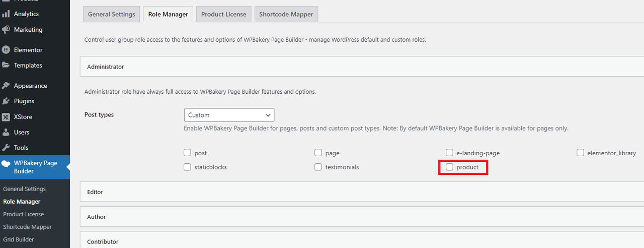The width and height of the screenshot is (644, 248).
Task: Click the Elementor logo icon
Action: [x=6, y=50]
